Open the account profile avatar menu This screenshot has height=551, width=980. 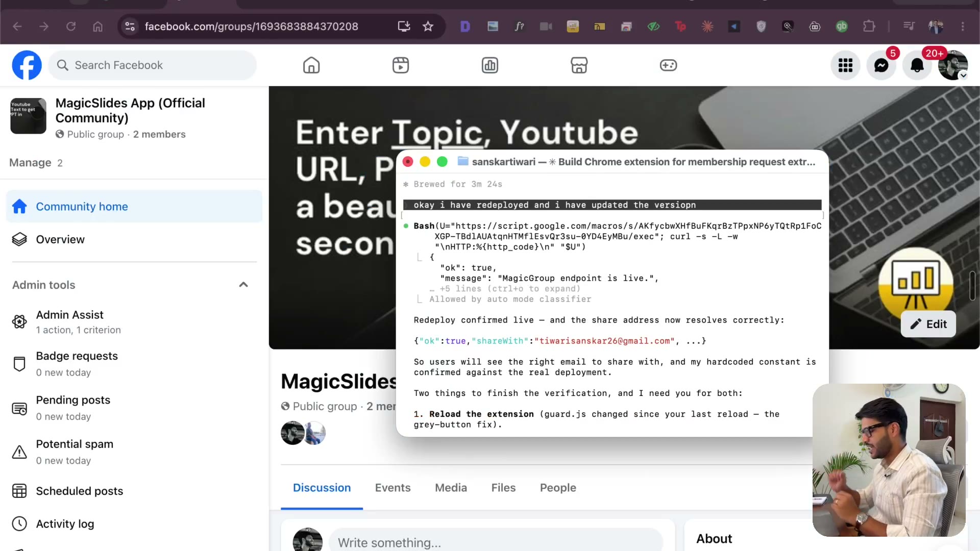pyautogui.click(x=953, y=65)
